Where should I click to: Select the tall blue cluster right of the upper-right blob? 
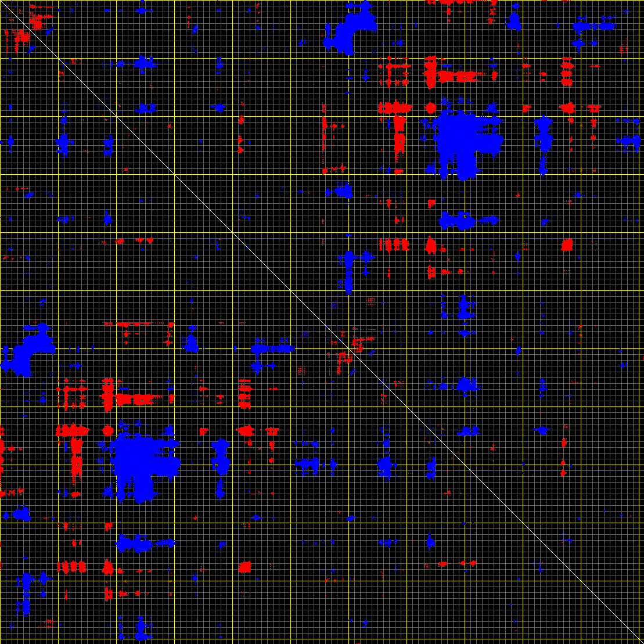point(544,139)
